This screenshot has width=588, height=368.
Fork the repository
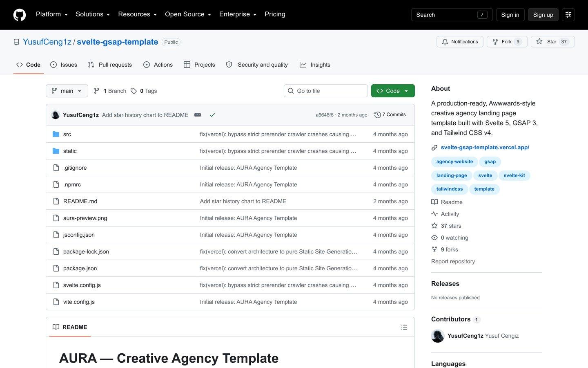pos(507,42)
